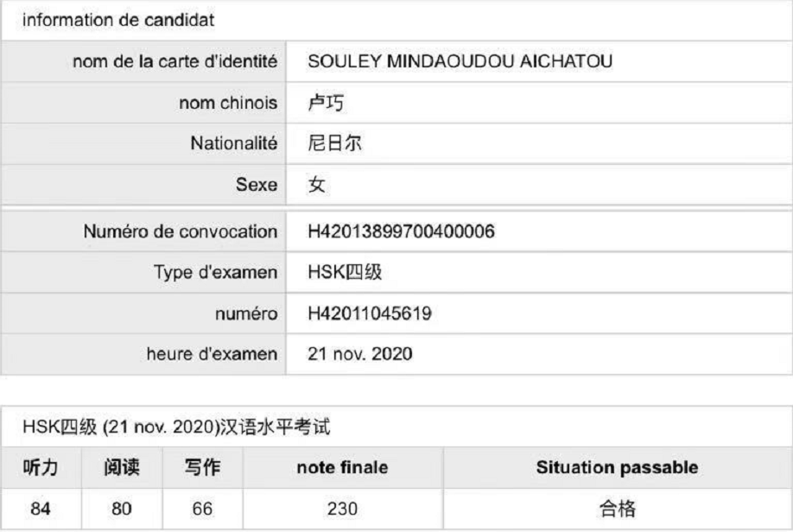This screenshot has height=532, width=793.
Task: Select the Sexe value 女
Action: pos(316,185)
